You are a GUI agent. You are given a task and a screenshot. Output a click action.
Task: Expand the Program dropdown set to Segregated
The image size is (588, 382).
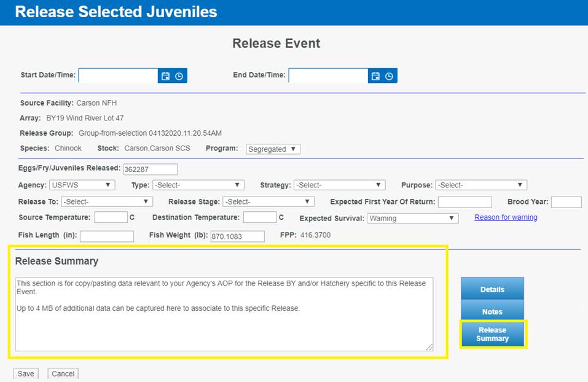tap(273, 149)
